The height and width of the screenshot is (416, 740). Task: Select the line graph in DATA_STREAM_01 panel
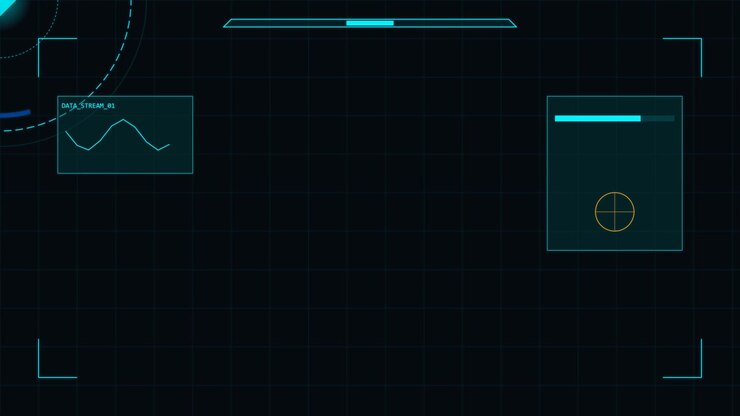(x=118, y=135)
